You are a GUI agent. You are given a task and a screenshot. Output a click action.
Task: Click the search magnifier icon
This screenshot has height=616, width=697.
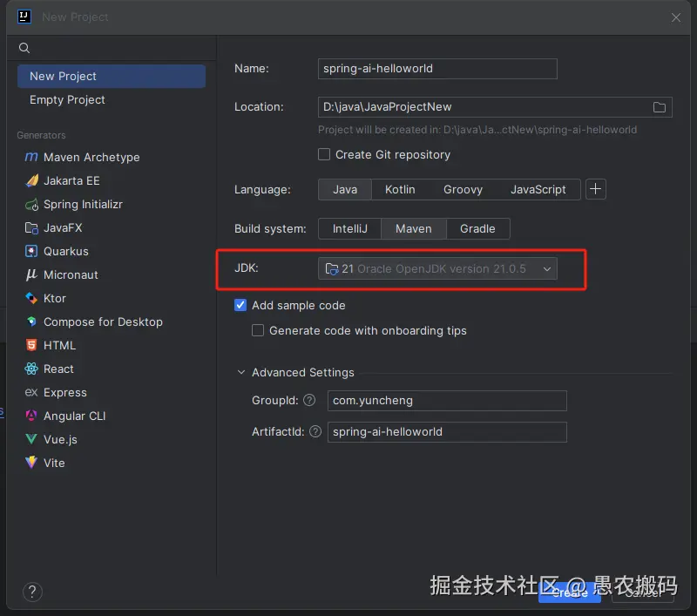pos(24,48)
